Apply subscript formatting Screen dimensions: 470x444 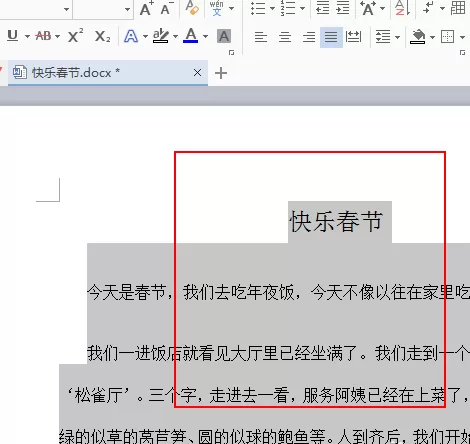click(x=102, y=36)
